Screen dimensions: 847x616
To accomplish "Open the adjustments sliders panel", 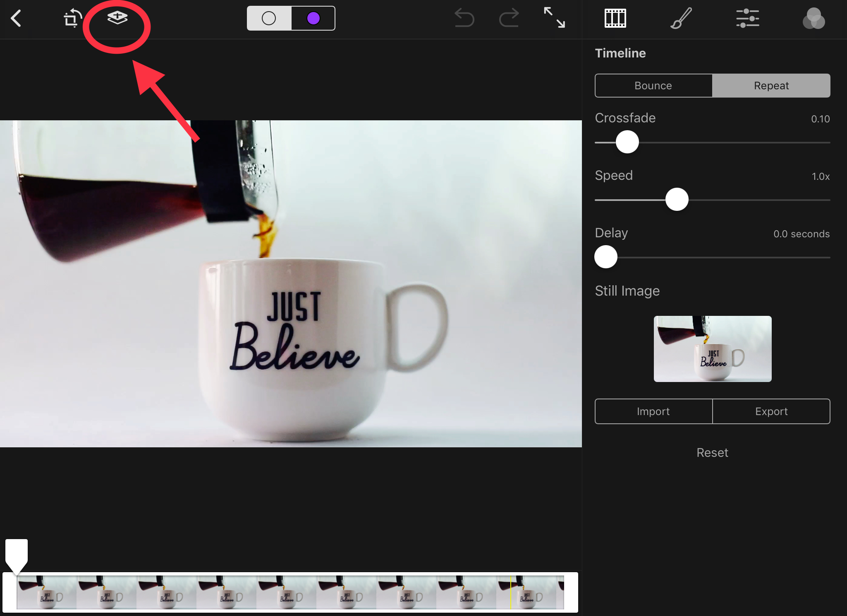I will [748, 18].
